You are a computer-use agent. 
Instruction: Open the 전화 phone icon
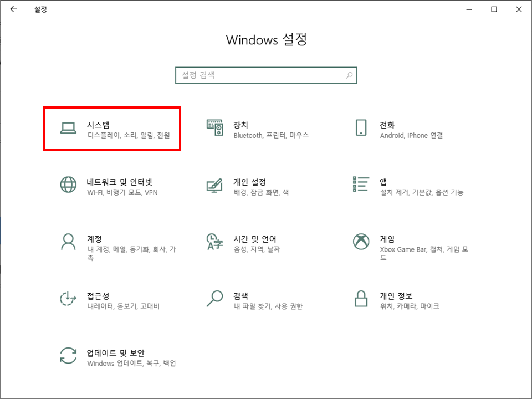[361, 127]
